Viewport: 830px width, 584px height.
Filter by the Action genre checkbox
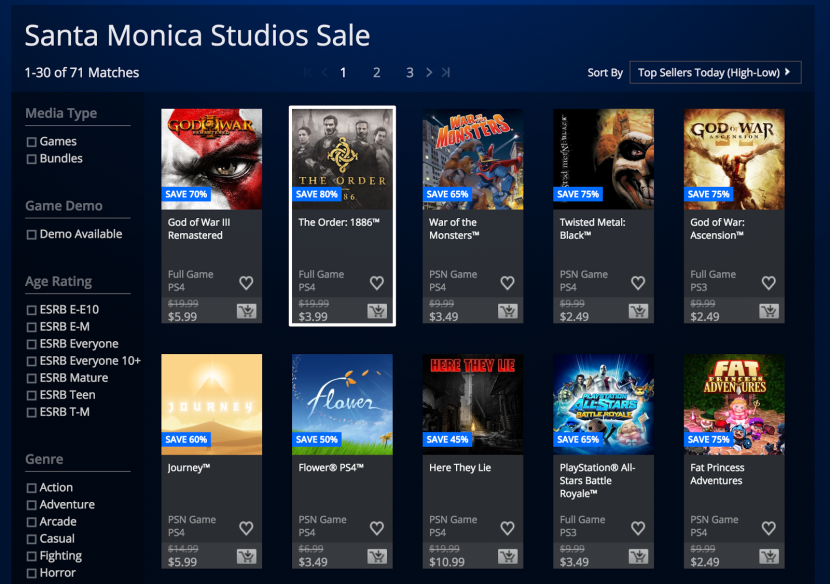(x=32, y=488)
